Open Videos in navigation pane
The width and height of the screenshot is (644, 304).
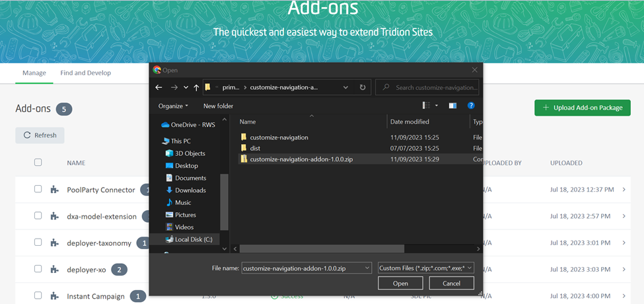(180, 227)
